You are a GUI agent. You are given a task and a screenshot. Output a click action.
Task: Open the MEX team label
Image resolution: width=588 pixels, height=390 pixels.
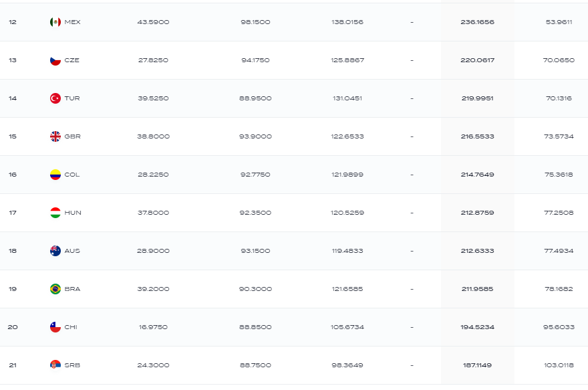pos(72,22)
